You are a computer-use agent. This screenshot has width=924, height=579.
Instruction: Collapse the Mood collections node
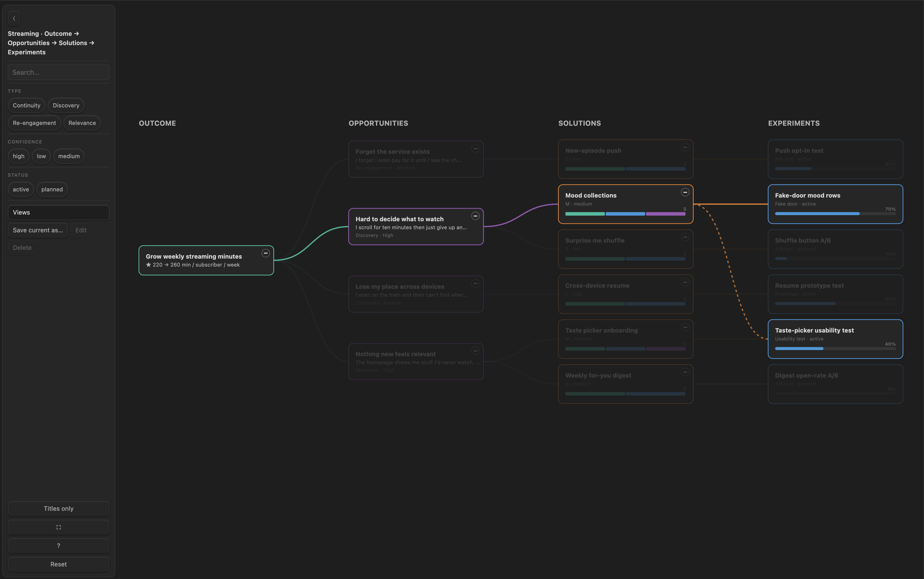pyautogui.click(x=685, y=192)
